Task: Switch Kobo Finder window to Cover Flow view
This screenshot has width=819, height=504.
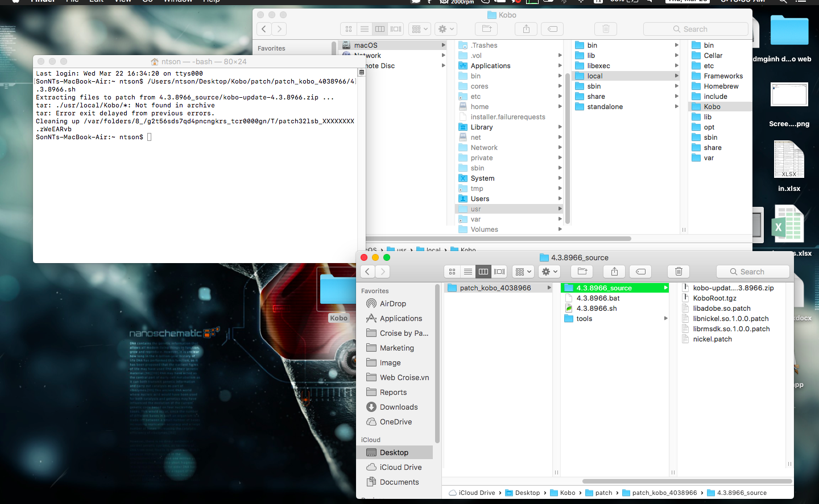Action: coord(396,29)
